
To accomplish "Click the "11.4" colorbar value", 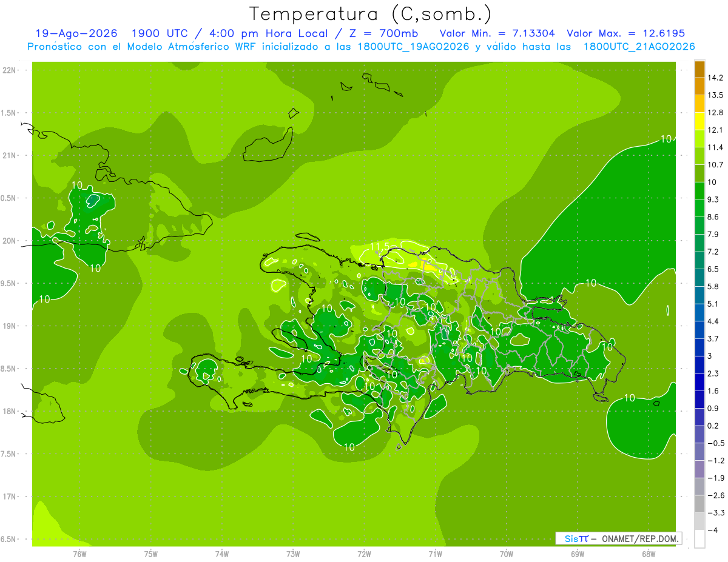I will click(x=716, y=147).
